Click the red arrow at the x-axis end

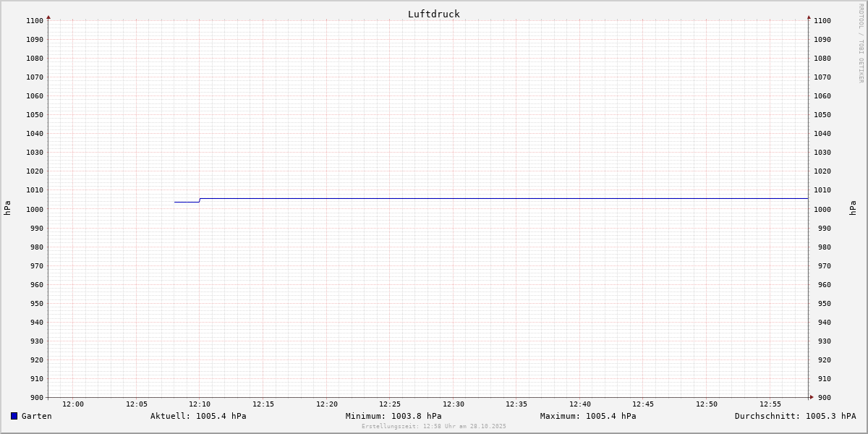(x=812, y=396)
